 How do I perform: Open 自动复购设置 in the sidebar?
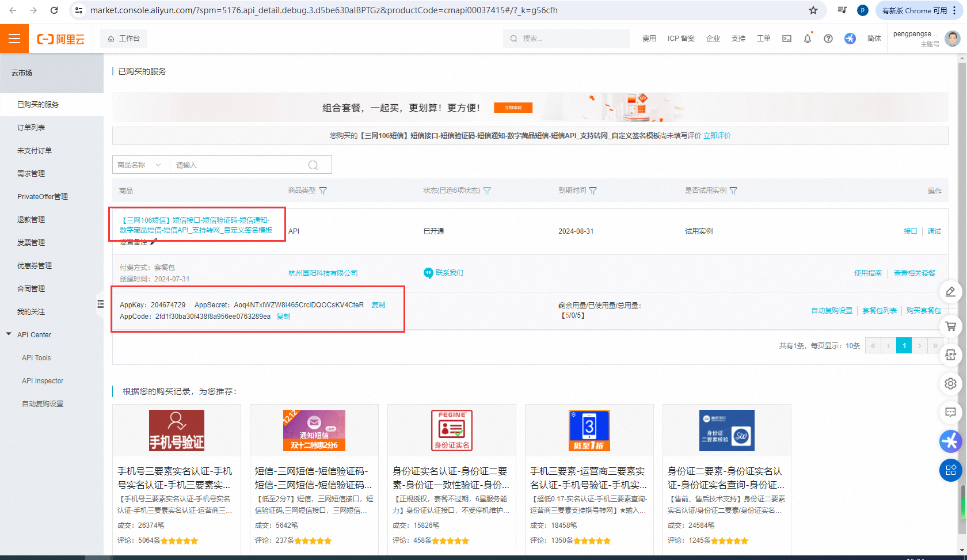(x=43, y=404)
